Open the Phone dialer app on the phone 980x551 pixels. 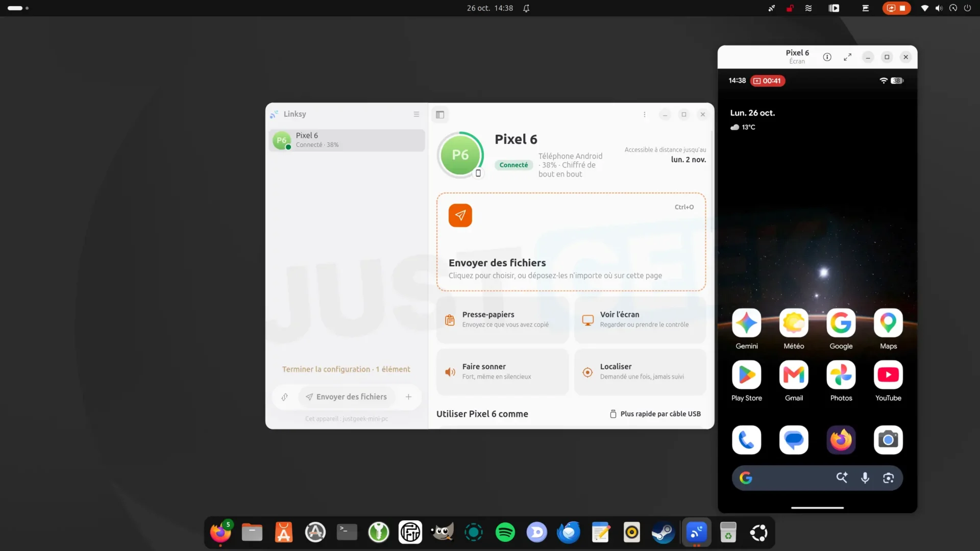(x=746, y=440)
